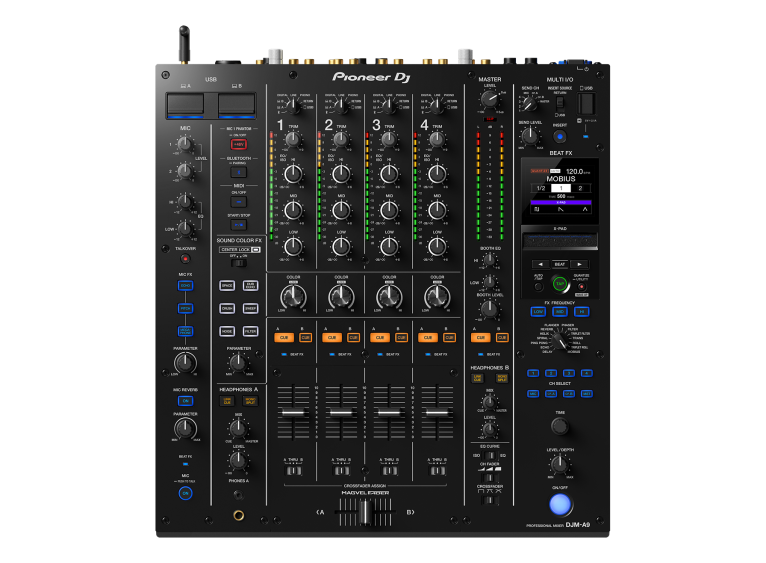
Task: Select the SPACE sound color effect
Action: [x=227, y=285]
